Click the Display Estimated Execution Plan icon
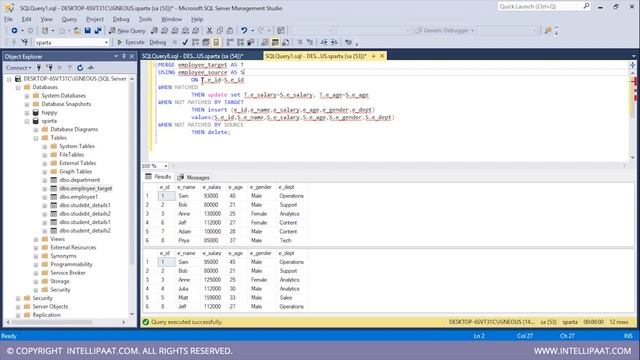This screenshot has height=360, width=640. [196, 42]
